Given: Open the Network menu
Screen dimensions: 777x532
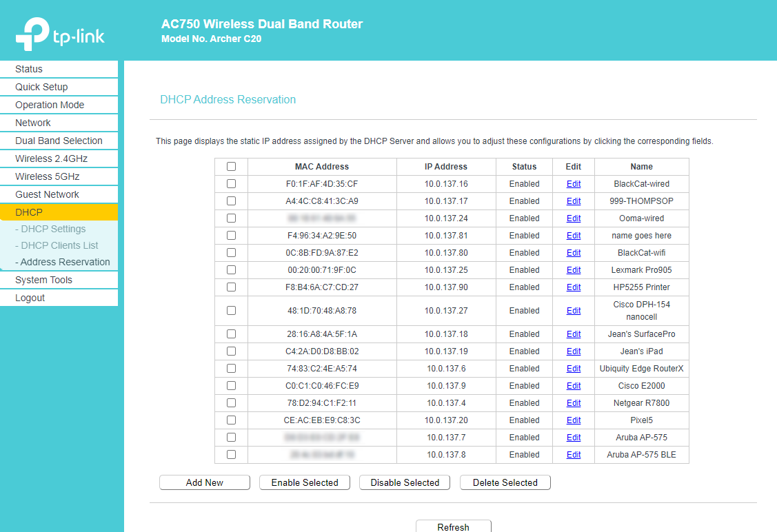Looking at the screenshot, I should [x=59, y=123].
